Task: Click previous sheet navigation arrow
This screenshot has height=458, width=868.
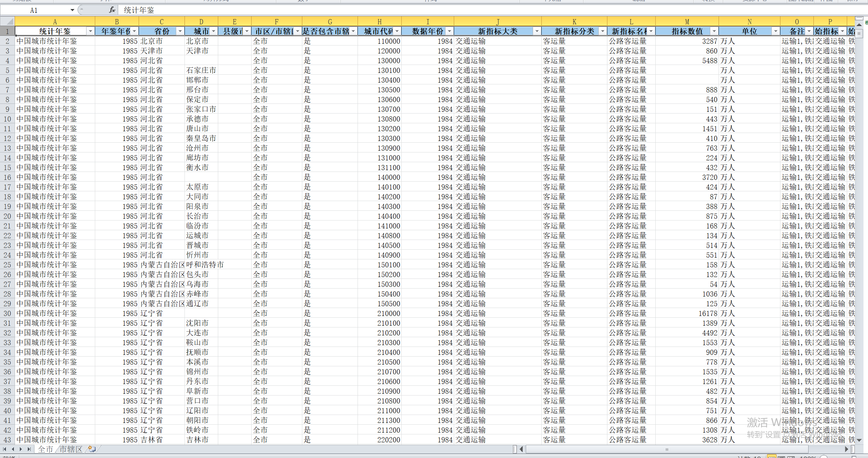Action: click(13, 449)
